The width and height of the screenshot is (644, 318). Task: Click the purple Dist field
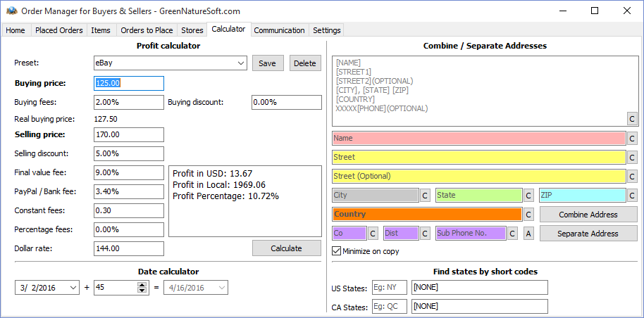401,233
